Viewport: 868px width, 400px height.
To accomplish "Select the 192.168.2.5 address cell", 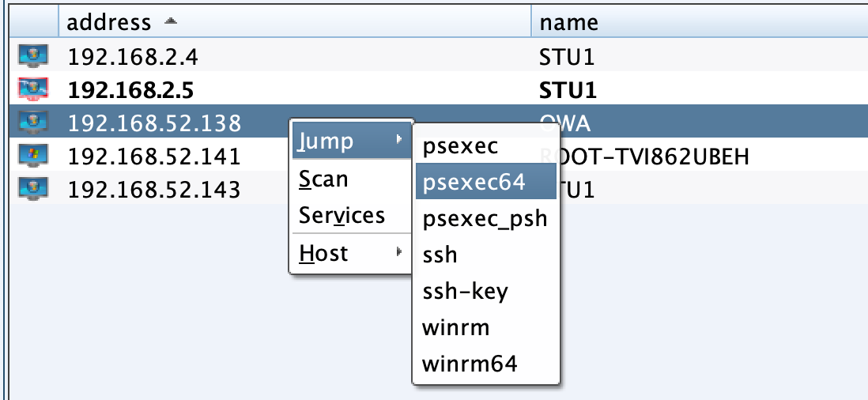I will (x=130, y=90).
